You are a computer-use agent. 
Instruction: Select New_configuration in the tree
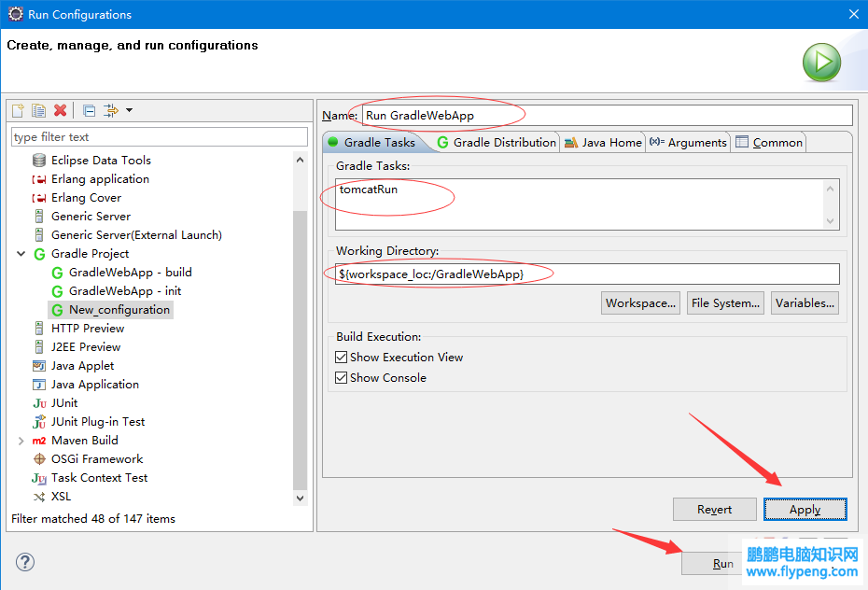[111, 310]
